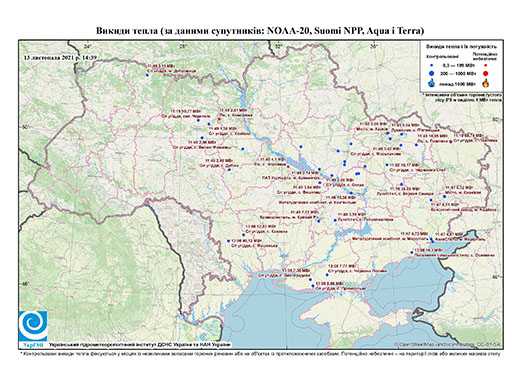Click the blue flame icon in the legend
The height and width of the screenshot is (368, 520).
click(x=432, y=83)
